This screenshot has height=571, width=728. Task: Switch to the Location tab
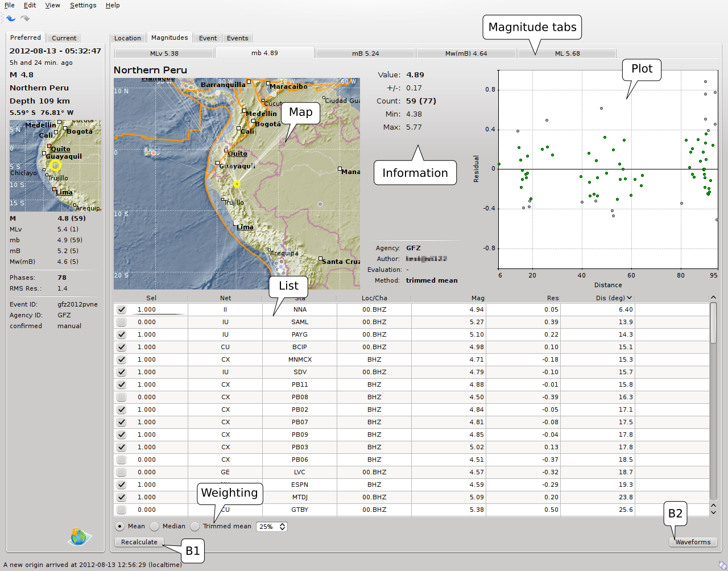tap(127, 38)
